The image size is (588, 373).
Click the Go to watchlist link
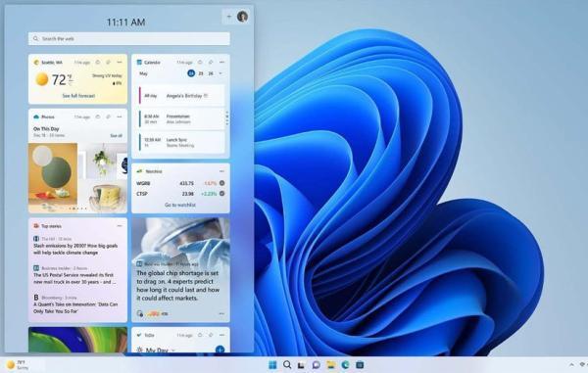point(180,205)
